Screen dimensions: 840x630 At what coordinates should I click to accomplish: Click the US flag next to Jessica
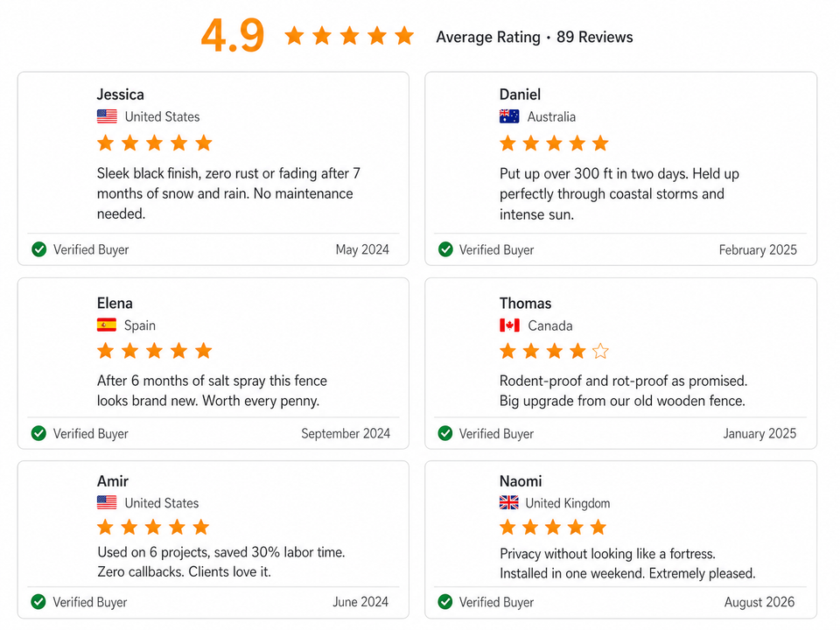(107, 116)
